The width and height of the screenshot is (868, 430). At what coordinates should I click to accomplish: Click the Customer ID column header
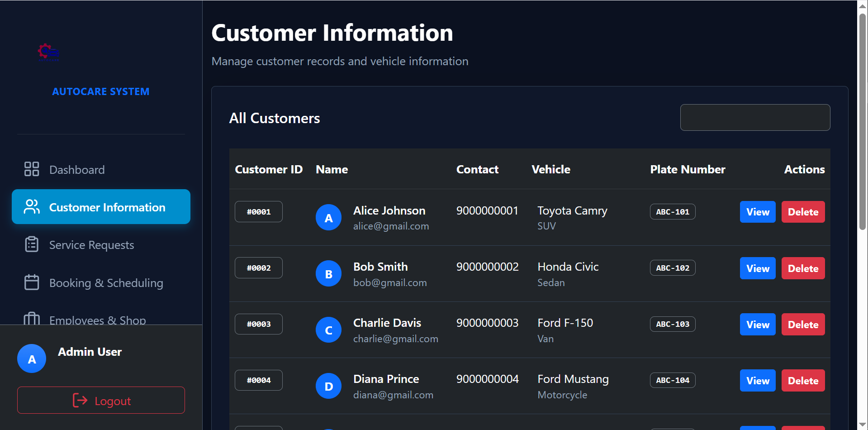(269, 169)
